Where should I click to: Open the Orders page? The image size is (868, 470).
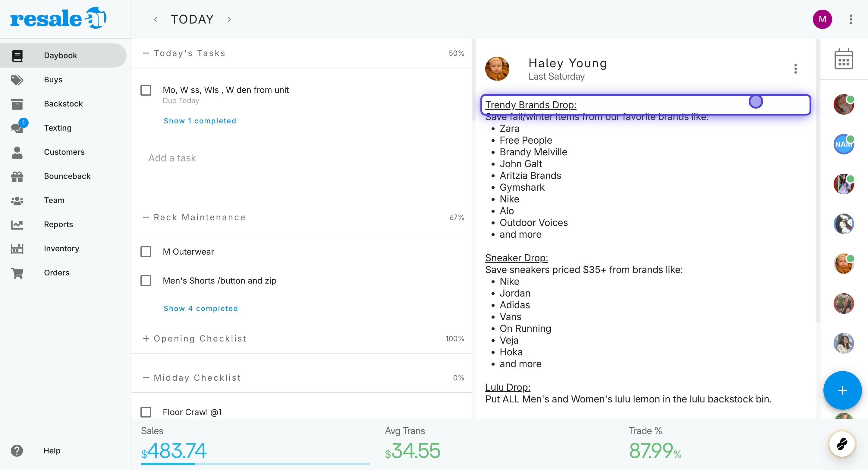[63, 273]
